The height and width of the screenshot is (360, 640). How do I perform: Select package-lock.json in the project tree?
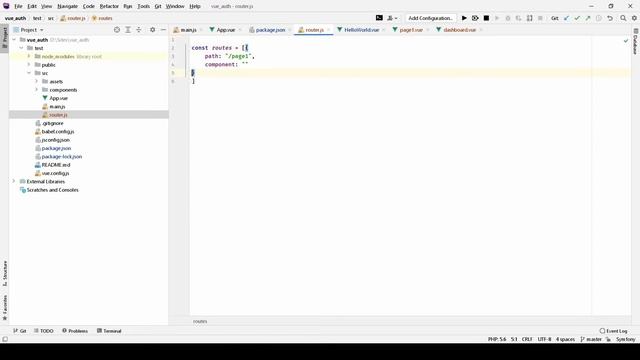(x=62, y=157)
